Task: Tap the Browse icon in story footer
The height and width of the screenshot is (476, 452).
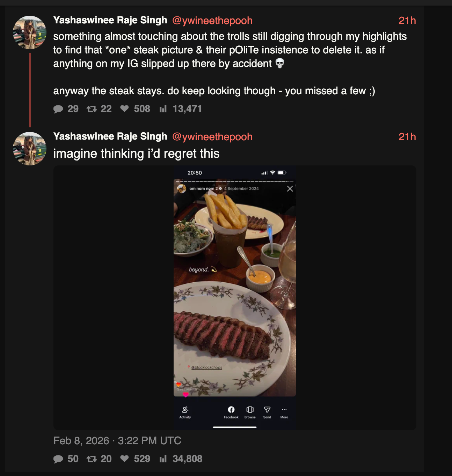Action: tap(250, 410)
